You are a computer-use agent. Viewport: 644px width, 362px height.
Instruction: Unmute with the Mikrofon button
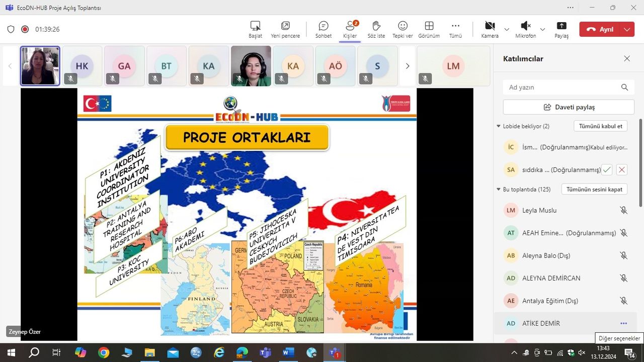pos(525,29)
